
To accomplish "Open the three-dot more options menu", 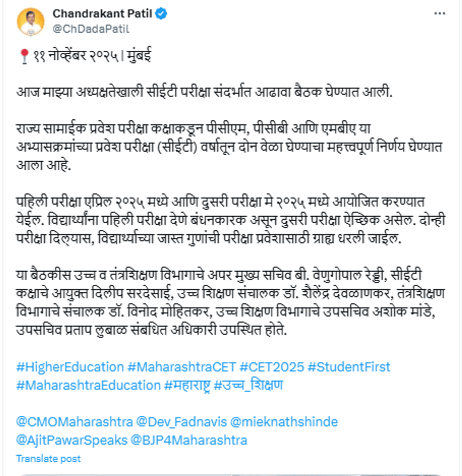I will coord(439,13).
